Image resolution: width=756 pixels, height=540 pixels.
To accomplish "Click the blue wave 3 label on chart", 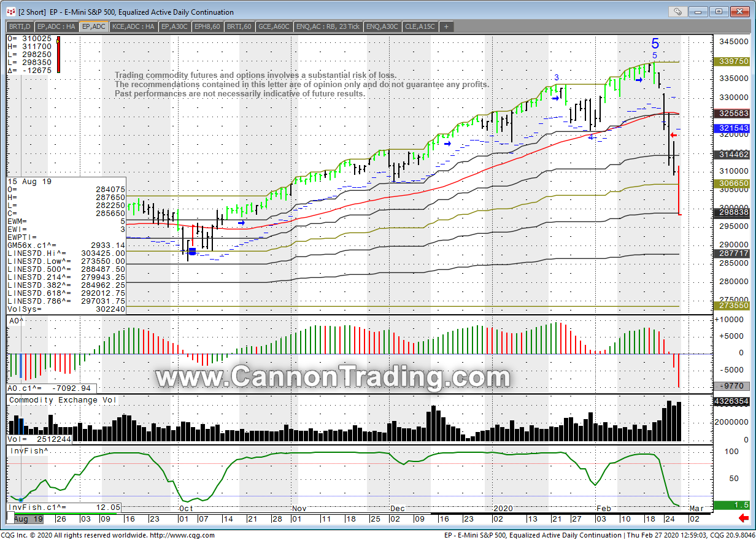I will [557, 77].
